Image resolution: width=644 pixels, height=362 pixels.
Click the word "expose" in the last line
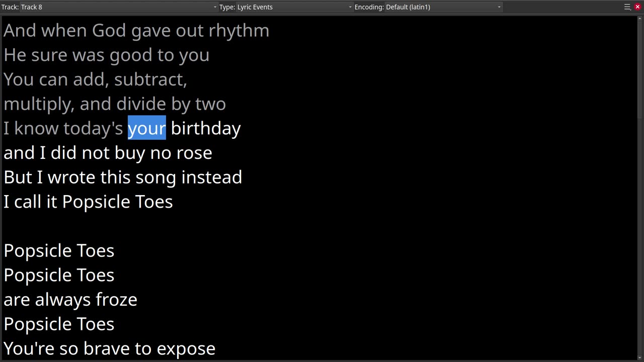[186, 349]
